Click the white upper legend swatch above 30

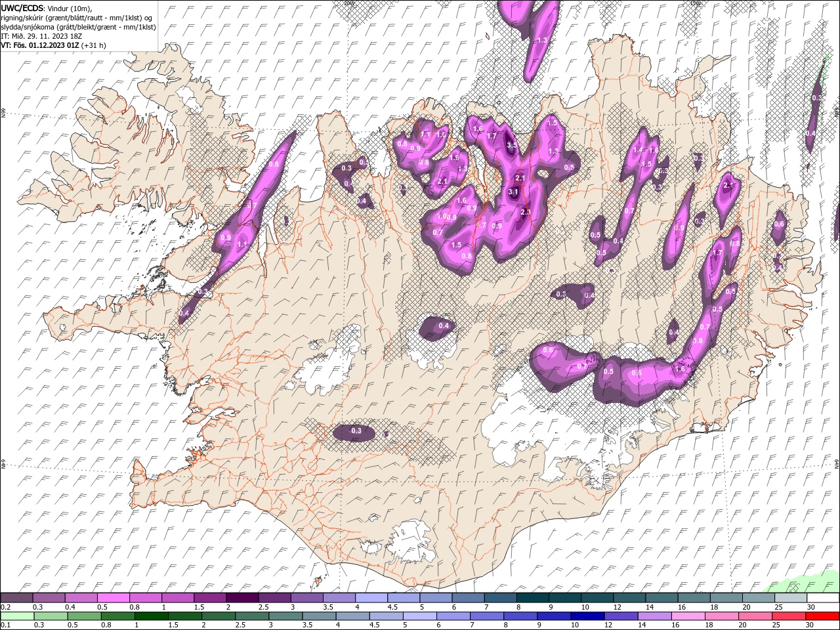pos(823,598)
